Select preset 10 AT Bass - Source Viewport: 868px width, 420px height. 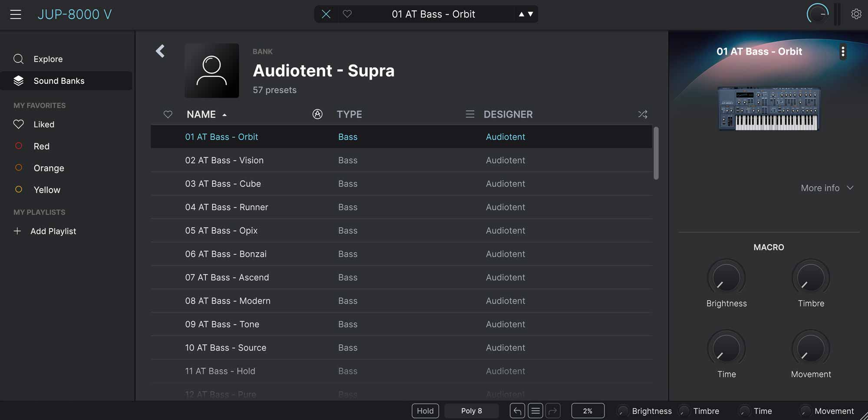point(401,348)
